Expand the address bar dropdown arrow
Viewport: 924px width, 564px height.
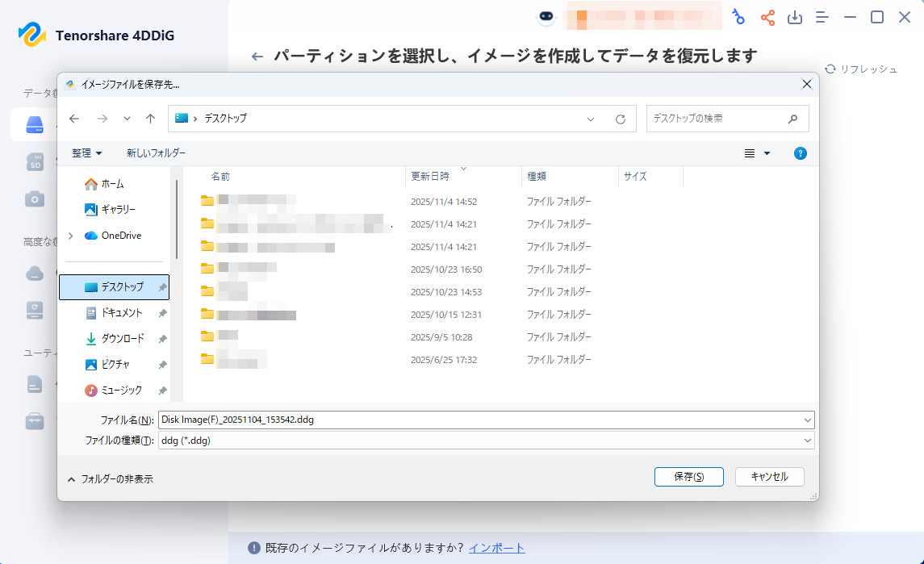(x=590, y=119)
